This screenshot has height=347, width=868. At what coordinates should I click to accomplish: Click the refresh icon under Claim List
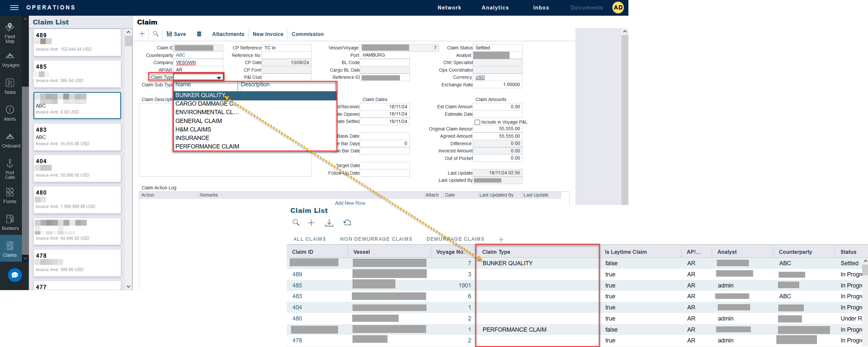point(347,223)
